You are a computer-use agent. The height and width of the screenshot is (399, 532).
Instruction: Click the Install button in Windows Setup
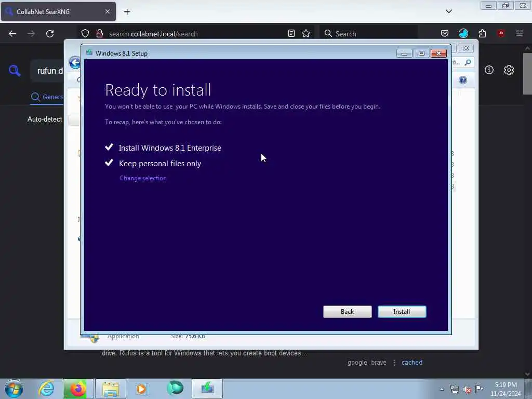click(402, 312)
